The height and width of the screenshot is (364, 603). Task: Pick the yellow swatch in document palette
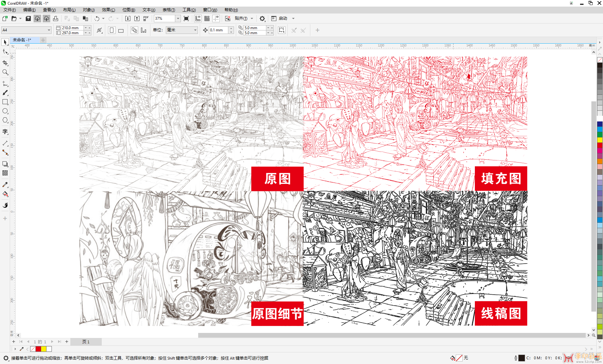[44, 349]
